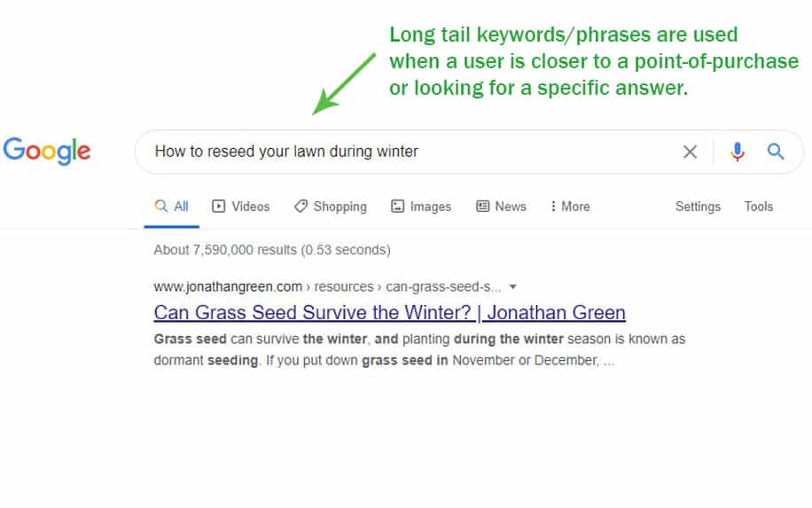Image resolution: width=812 pixels, height=508 pixels.
Task: Click the Shopping tag icon
Action: (301, 206)
